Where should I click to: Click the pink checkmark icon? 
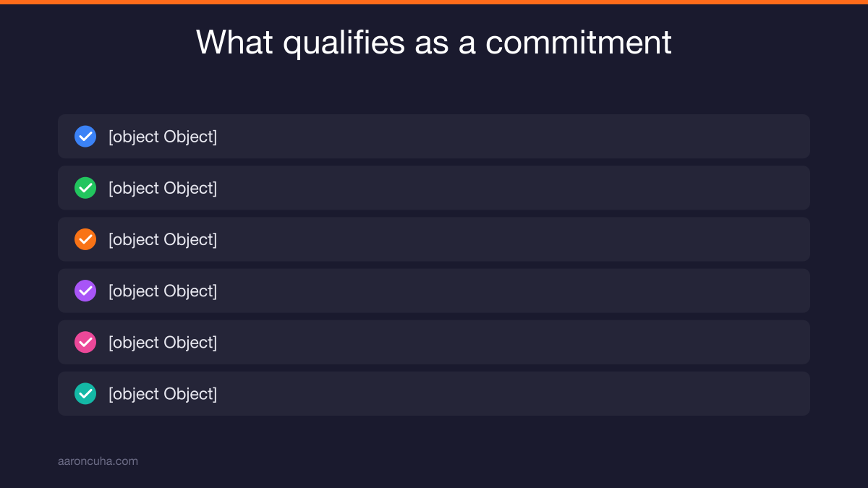pyautogui.click(x=85, y=342)
